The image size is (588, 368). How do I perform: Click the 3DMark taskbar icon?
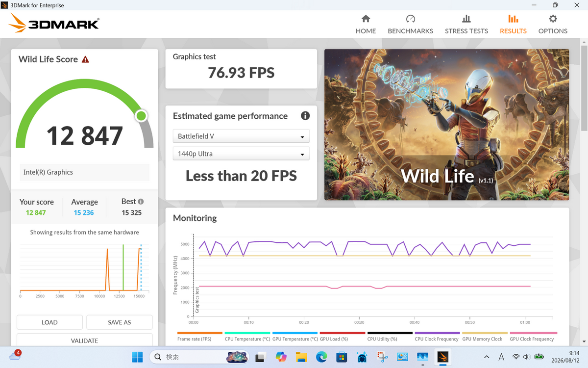443,357
